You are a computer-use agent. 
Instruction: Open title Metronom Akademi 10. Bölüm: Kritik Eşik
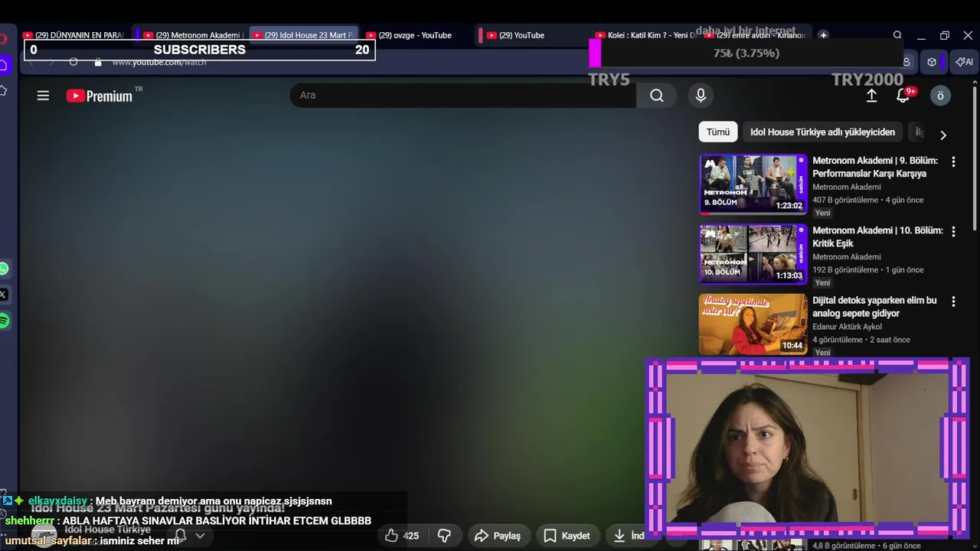pyautogui.click(x=877, y=237)
